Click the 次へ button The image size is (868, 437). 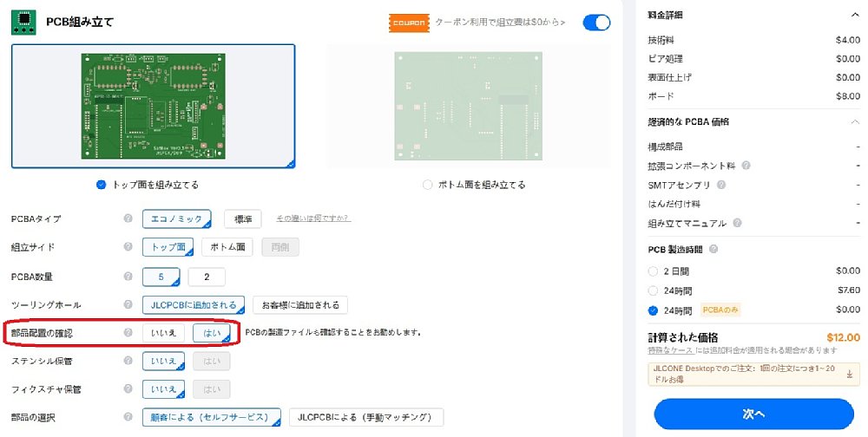(754, 414)
